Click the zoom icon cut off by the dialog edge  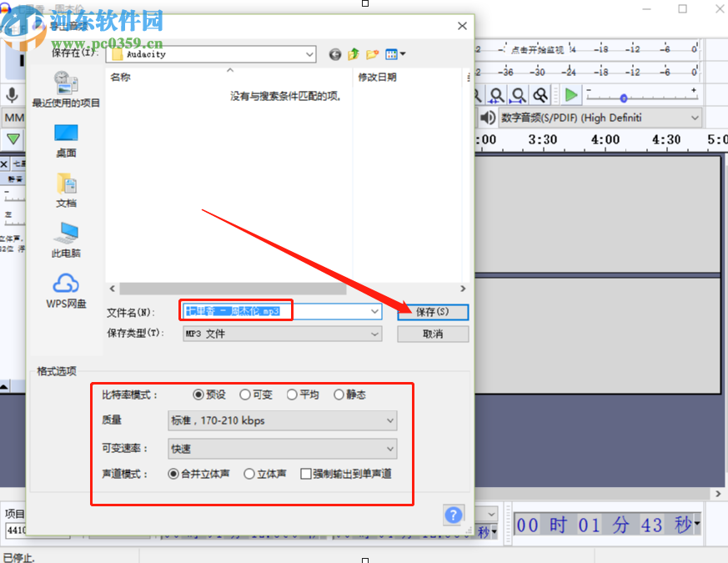(x=478, y=95)
